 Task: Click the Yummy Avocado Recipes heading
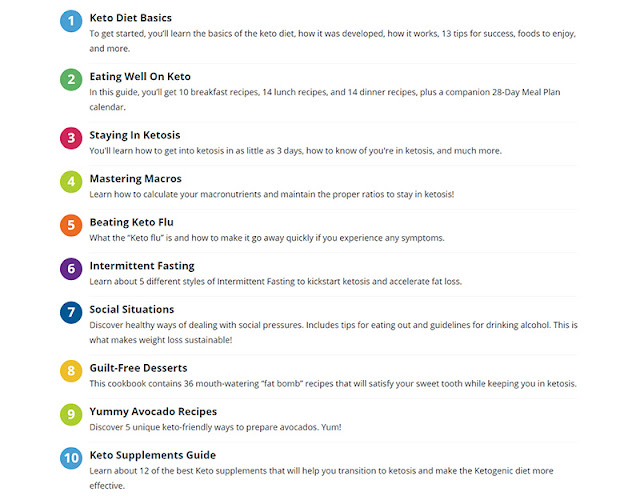[152, 411]
